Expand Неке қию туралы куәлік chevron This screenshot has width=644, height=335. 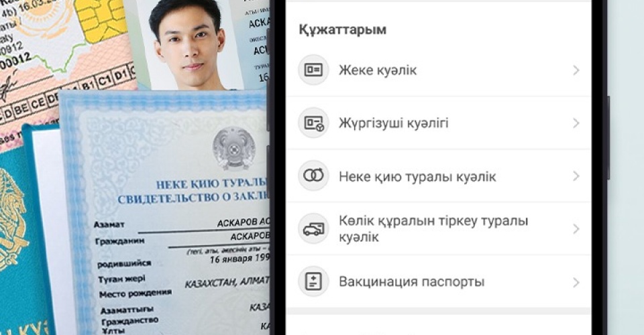tap(576, 176)
